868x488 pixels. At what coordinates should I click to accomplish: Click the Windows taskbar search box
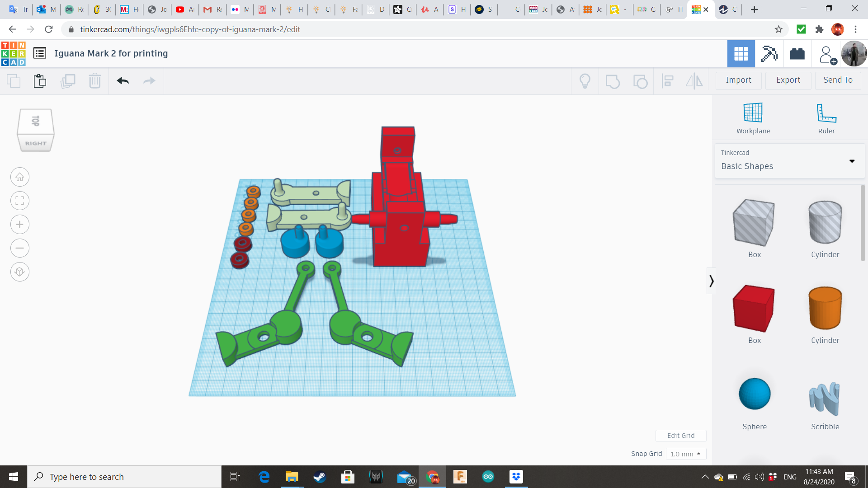pos(124,477)
